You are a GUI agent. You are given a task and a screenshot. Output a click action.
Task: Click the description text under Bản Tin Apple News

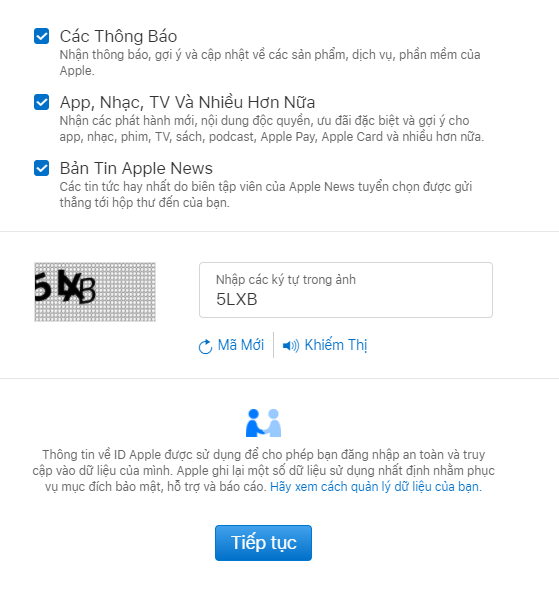(266, 195)
